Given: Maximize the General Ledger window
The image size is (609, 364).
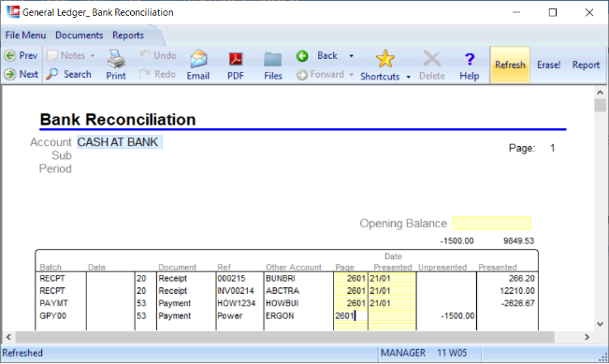Looking at the screenshot, I should coord(552,12).
